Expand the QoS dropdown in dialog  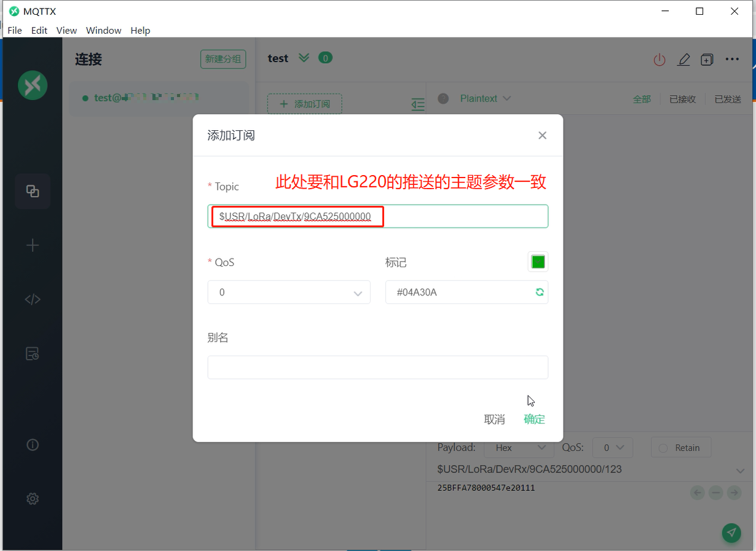289,292
